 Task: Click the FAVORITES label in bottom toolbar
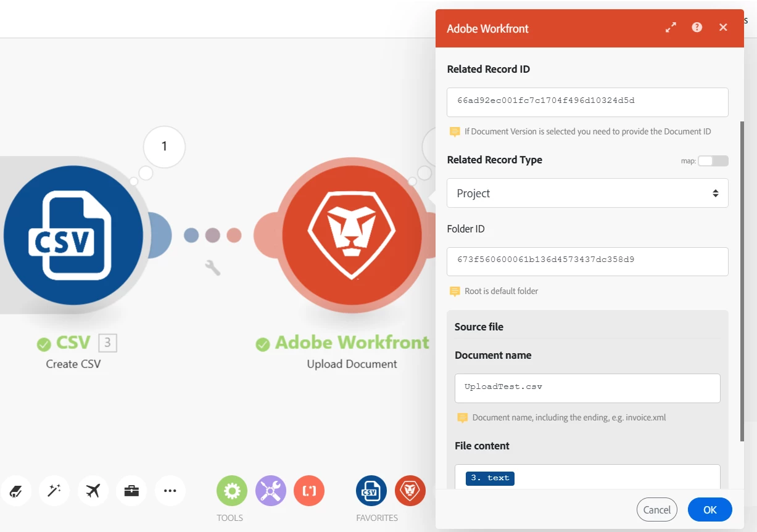(x=377, y=518)
